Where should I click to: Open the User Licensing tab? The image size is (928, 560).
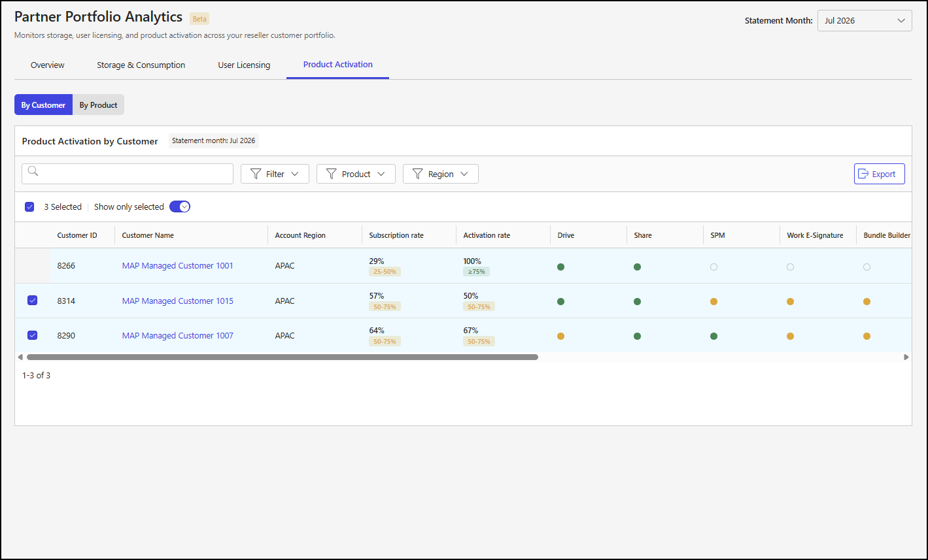pos(244,65)
